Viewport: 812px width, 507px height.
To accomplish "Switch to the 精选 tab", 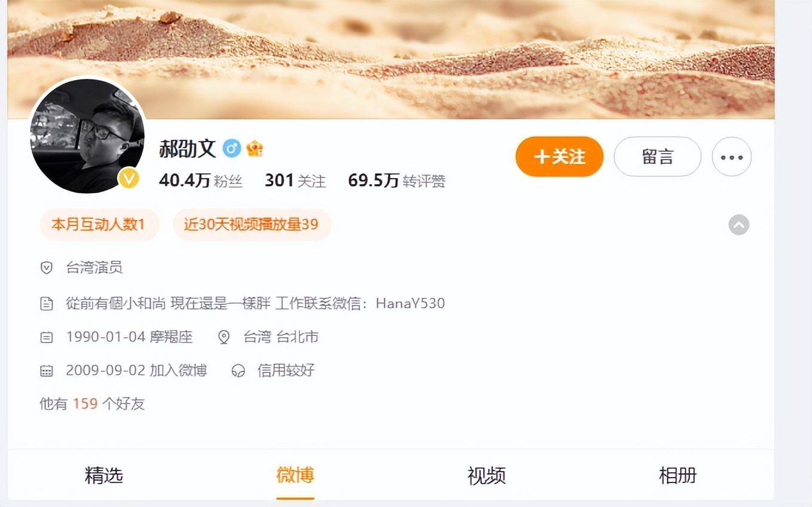I will coord(104,476).
